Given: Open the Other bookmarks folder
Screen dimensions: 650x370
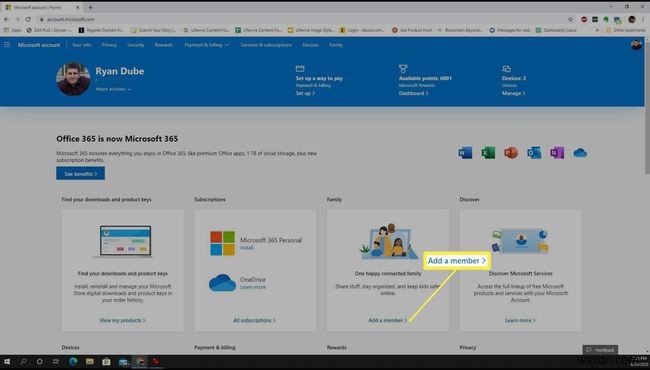Looking at the screenshot, I should point(626,30).
